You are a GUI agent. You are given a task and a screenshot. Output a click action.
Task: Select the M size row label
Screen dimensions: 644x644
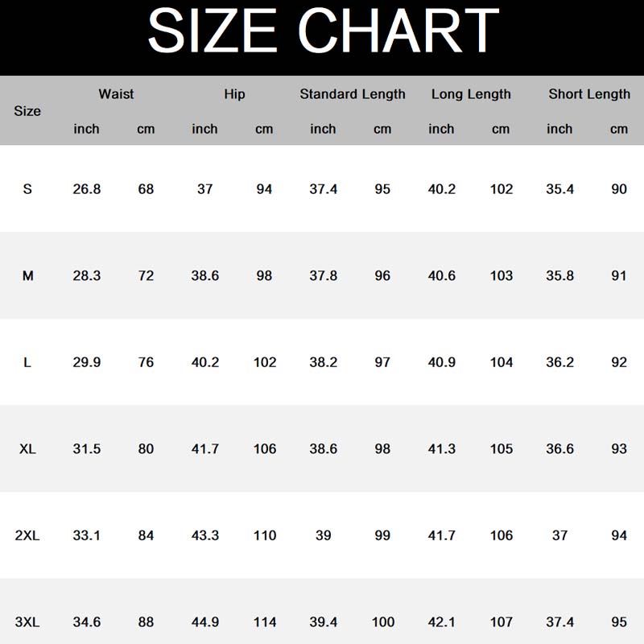pyautogui.click(x=27, y=276)
